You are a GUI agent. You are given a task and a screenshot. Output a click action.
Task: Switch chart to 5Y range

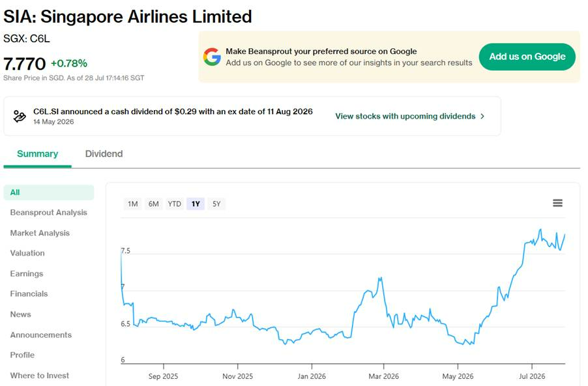(216, 203)
